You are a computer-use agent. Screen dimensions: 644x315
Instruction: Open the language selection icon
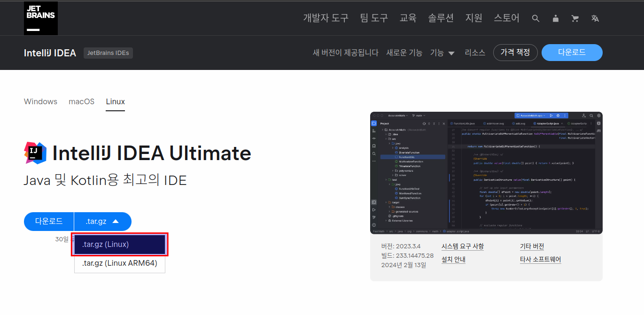click(595, 18)
